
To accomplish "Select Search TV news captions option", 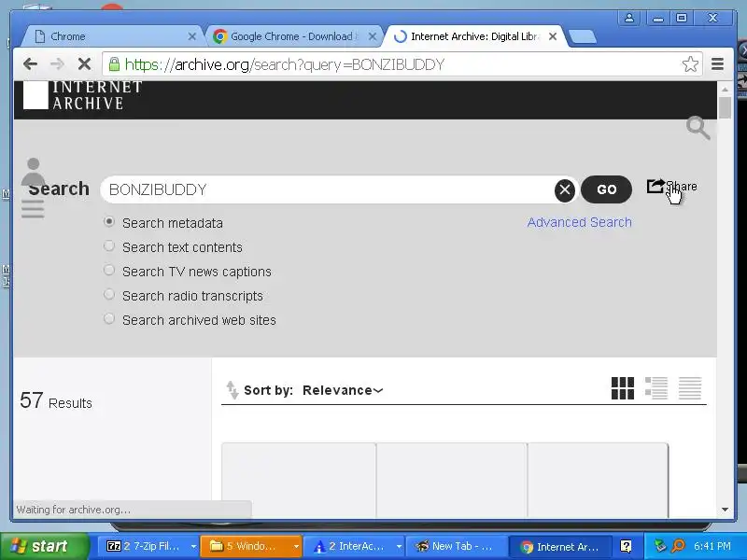I will click(x=109, y=271).
